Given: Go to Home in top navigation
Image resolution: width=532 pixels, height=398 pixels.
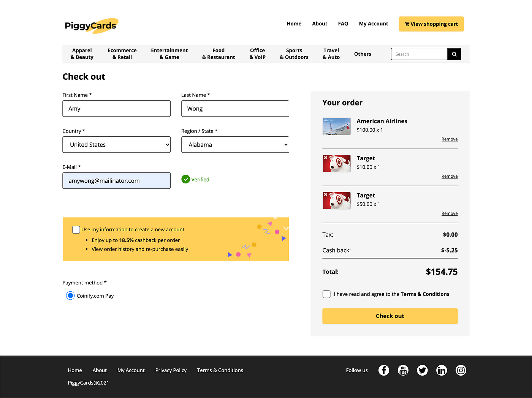Looking at the screenshot, I should click(294, 24).
